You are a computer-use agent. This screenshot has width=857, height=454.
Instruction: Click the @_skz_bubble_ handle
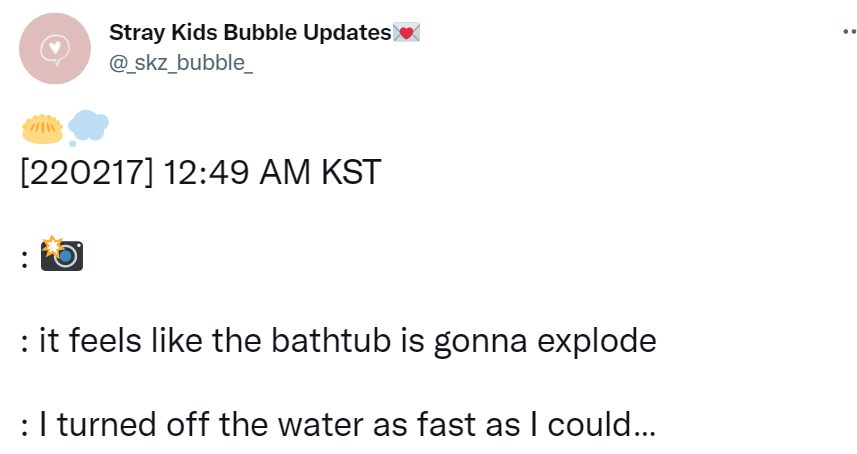tap(181, 63)
